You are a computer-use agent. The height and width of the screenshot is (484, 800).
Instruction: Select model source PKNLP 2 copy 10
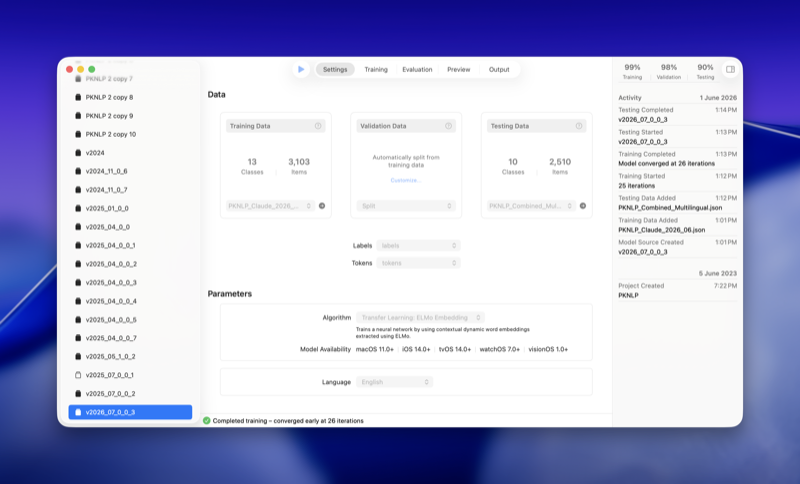pos(130,134)
